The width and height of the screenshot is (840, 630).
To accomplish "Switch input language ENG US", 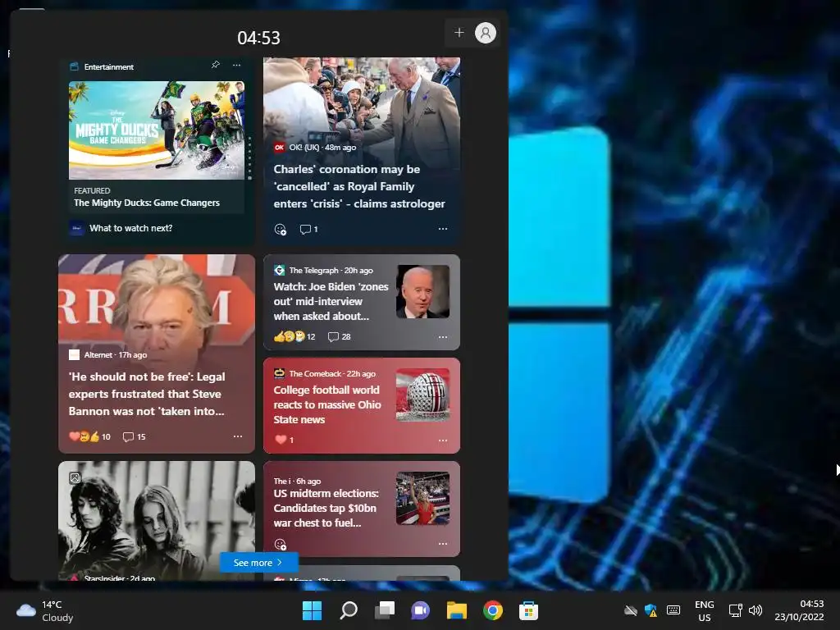I will pyautogui.click(x=705, y=610).
